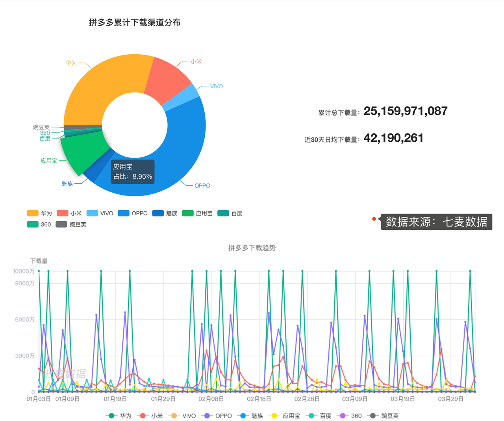Screen dimensions: 504x421
Task: Click the red dot beside the data source banner
Action: coord(374,219)
